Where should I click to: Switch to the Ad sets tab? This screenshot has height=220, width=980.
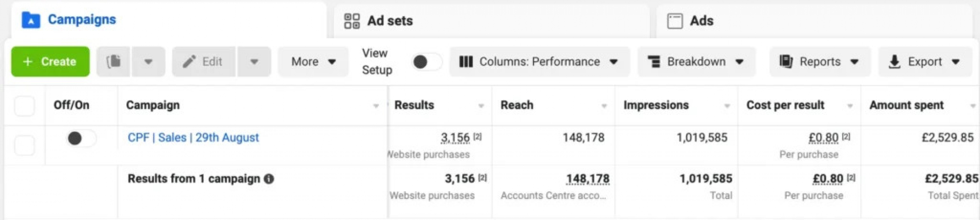click(x=390, y=21)
